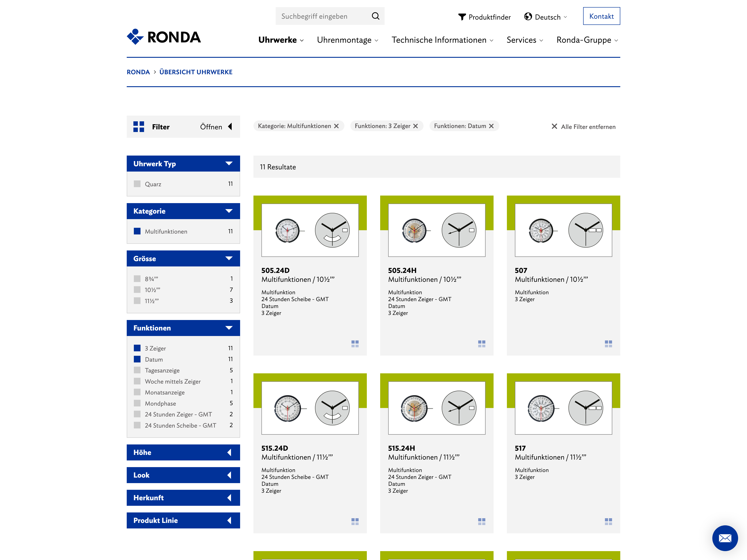Collapse the Grösse section

(183, 259)
